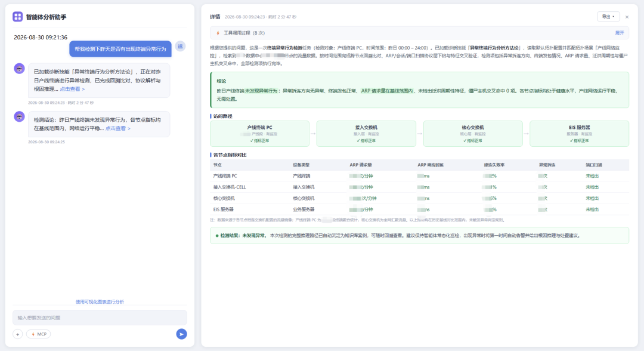
Task: Select the EIS 服务器 path node card
Action: [579, 134]
